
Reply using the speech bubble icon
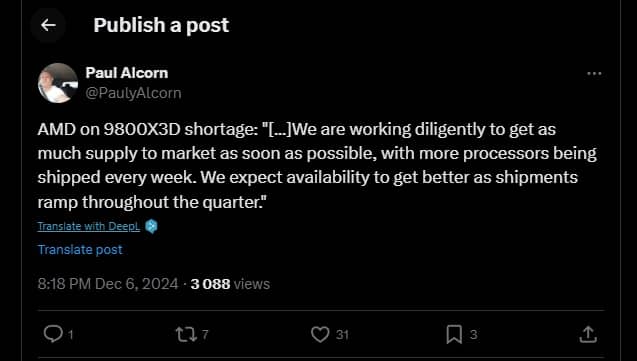click(53, 334)
